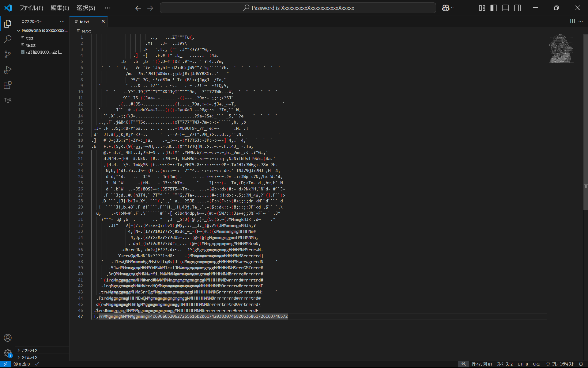Click the remote window status icon
The width and height of the screenshot is (588, 368).
(5, 364)
